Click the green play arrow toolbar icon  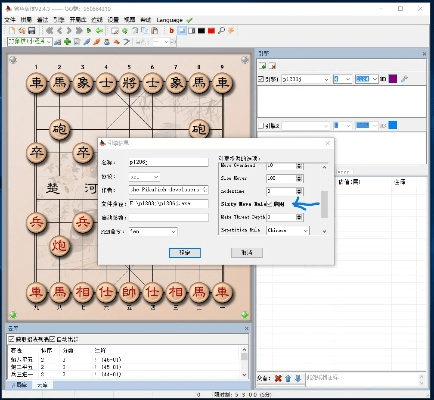tap(89, 31)
